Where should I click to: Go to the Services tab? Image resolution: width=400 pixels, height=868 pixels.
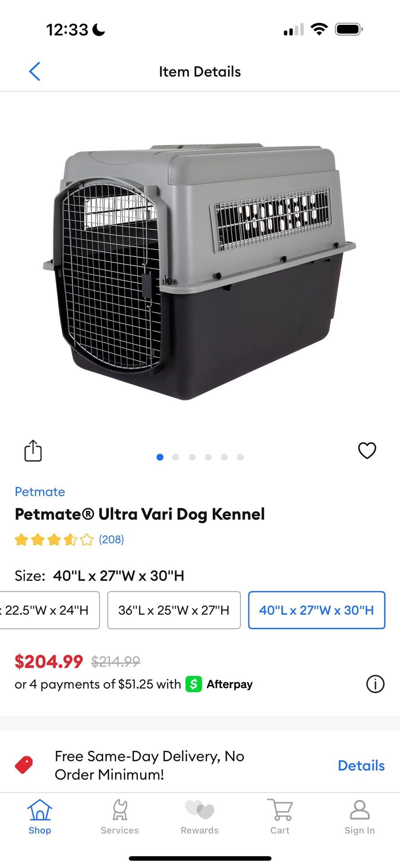pyautogui.click(x=120, y=816)
